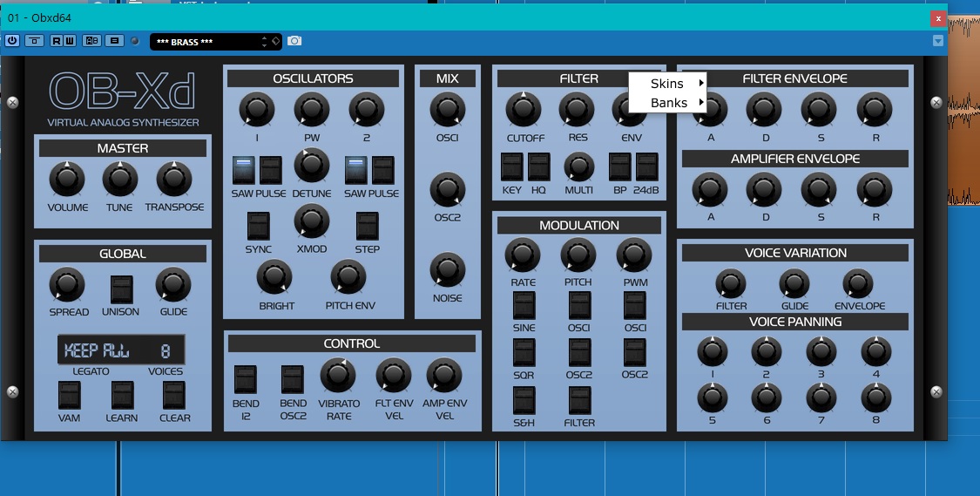980x496 pixels.
Task: Open plugin functions menu arrow at right
Action: point(937,41)
